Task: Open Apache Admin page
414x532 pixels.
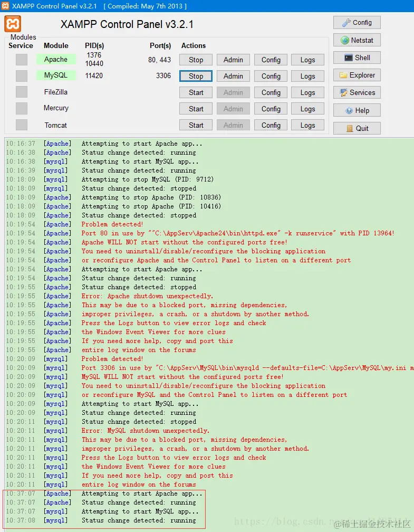Action: [x=233, y=60]
